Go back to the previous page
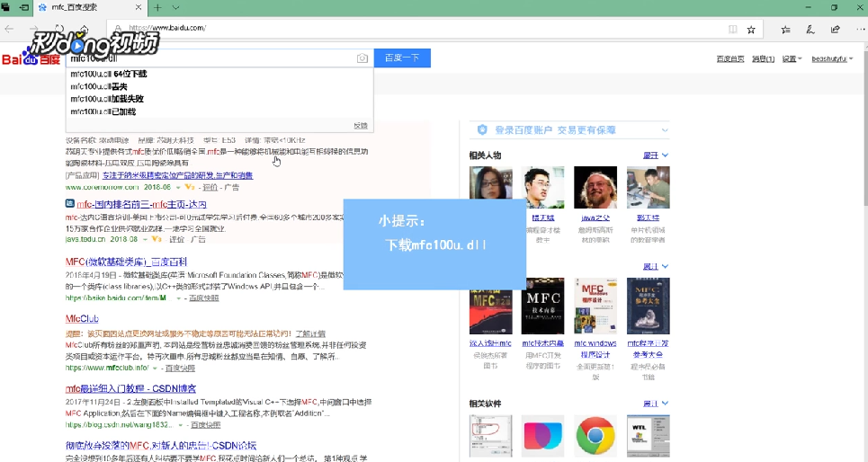 click(9, 29)
